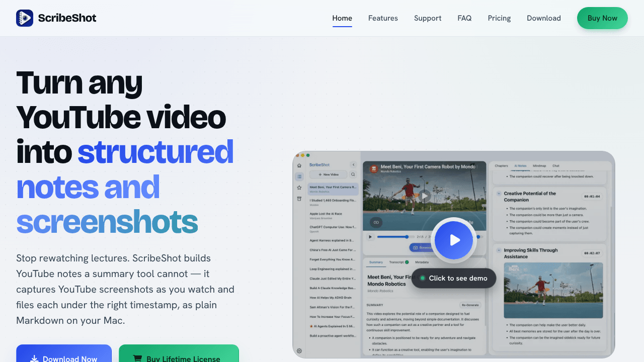Select 'Meet Beni, Your First Camera R...' list item

333,189
